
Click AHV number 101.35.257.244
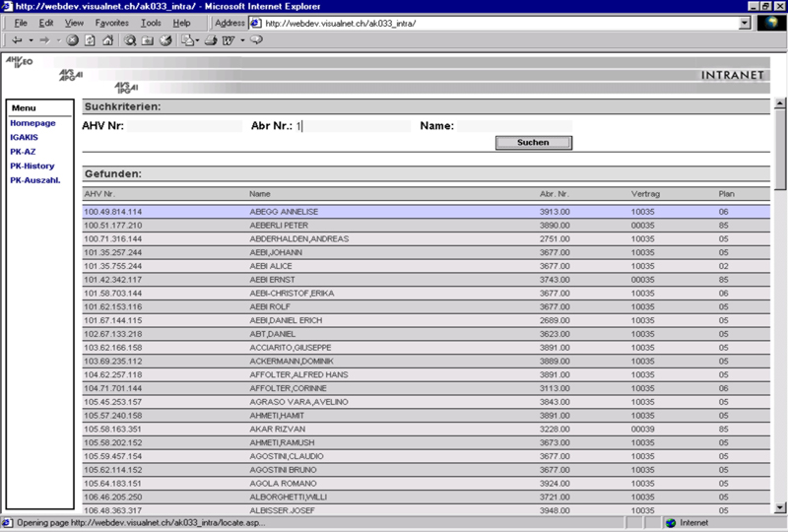coord(113,252)
